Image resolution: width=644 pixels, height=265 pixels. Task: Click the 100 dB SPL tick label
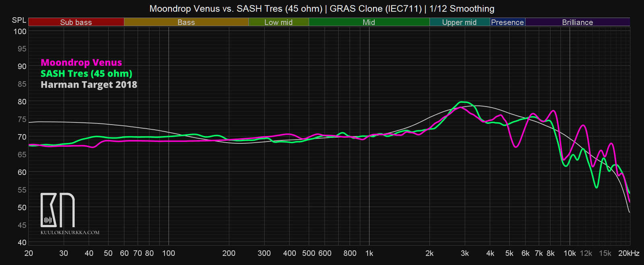(20, 31)
